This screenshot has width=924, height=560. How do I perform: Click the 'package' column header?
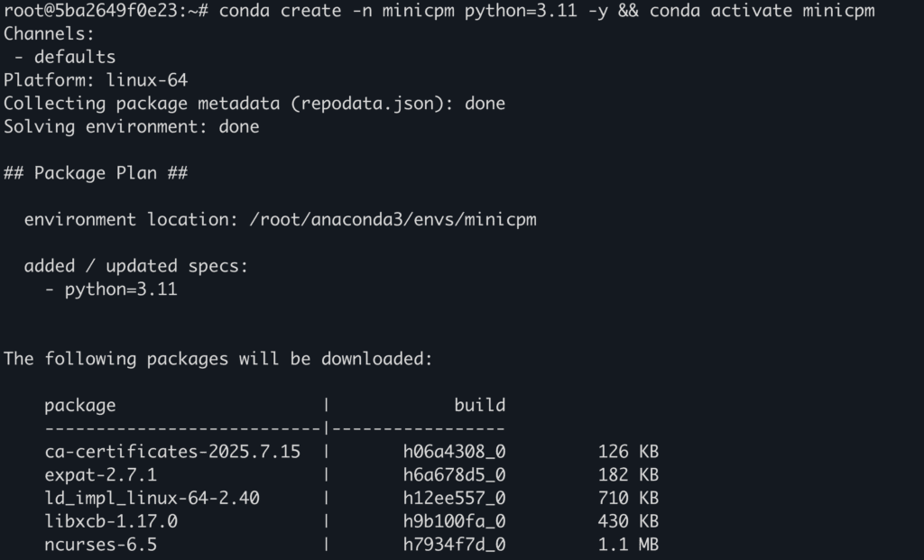pos(80,405)
